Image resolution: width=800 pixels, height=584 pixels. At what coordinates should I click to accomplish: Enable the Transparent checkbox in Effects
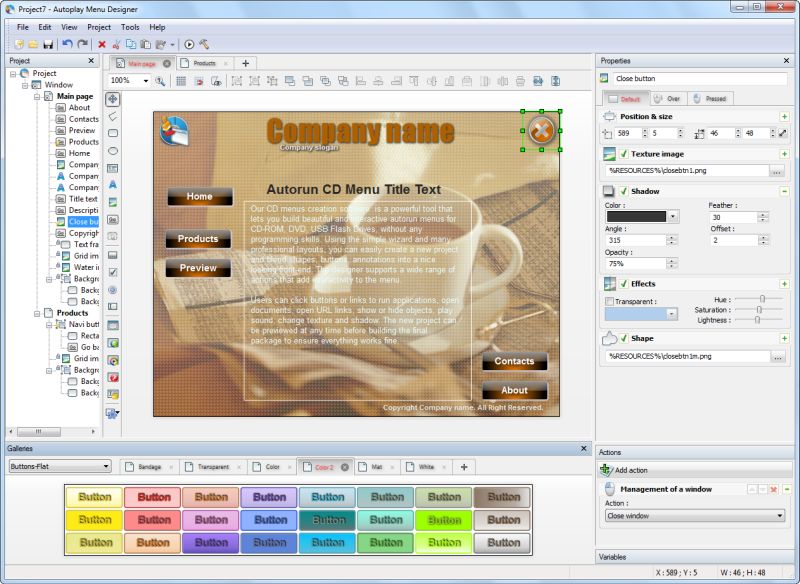pos(610,301)
